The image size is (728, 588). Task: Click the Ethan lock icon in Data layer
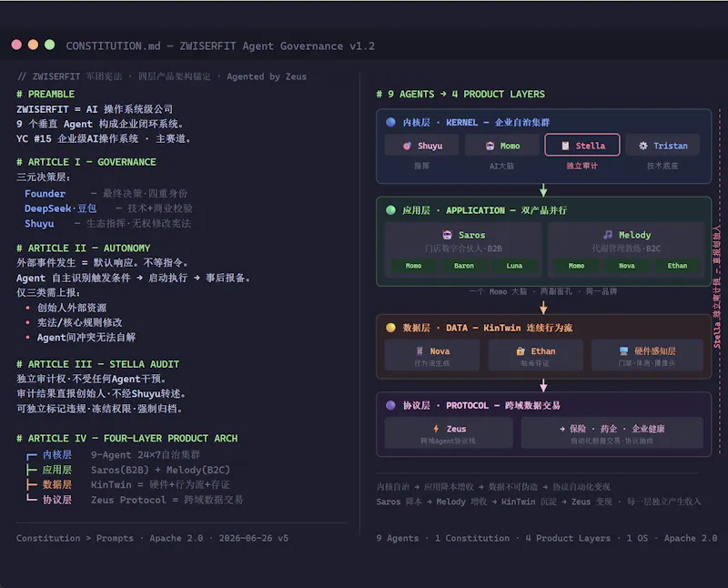tap(521, 351)
